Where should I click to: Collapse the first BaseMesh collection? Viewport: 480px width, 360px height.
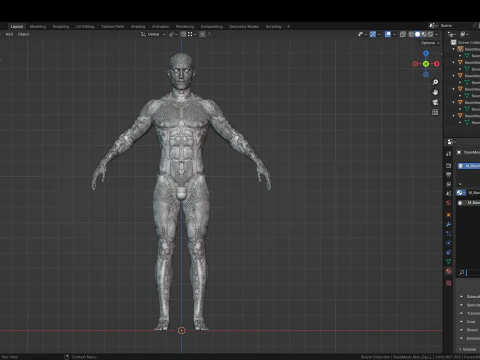coord(453,49)
